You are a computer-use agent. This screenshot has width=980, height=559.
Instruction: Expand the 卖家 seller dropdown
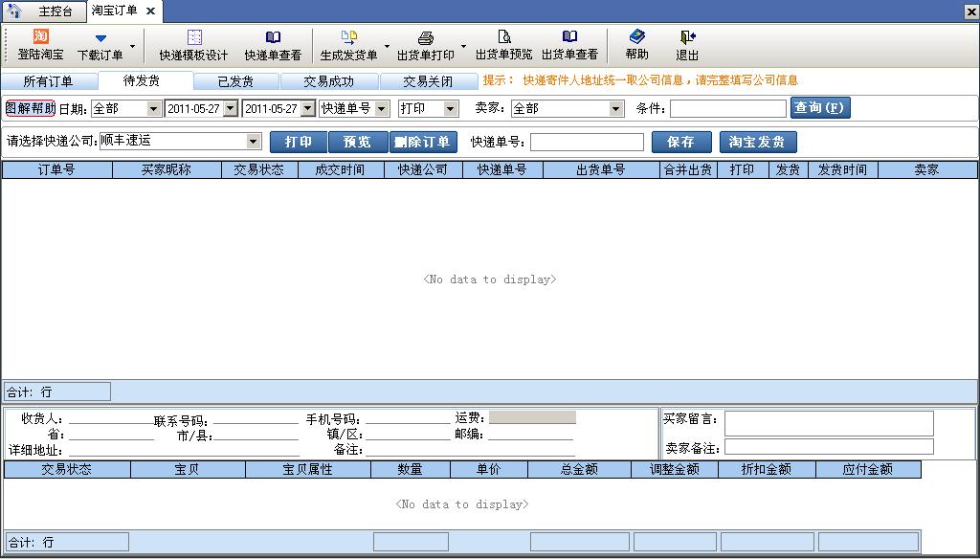point(616,109)
